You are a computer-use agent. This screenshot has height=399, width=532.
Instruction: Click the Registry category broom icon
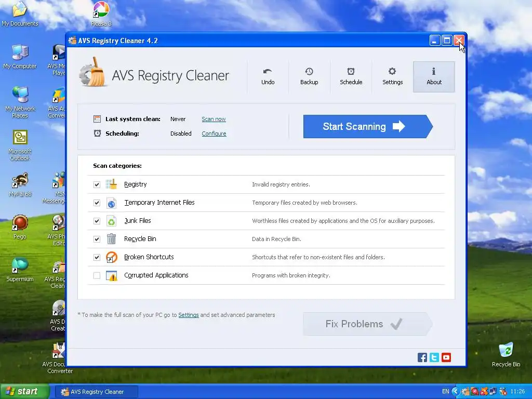(x=111, y=184)
